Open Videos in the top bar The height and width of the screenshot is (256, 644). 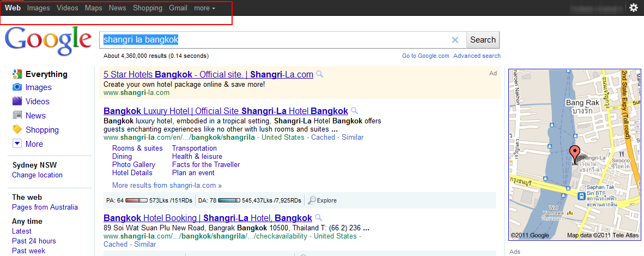[68, 8]
